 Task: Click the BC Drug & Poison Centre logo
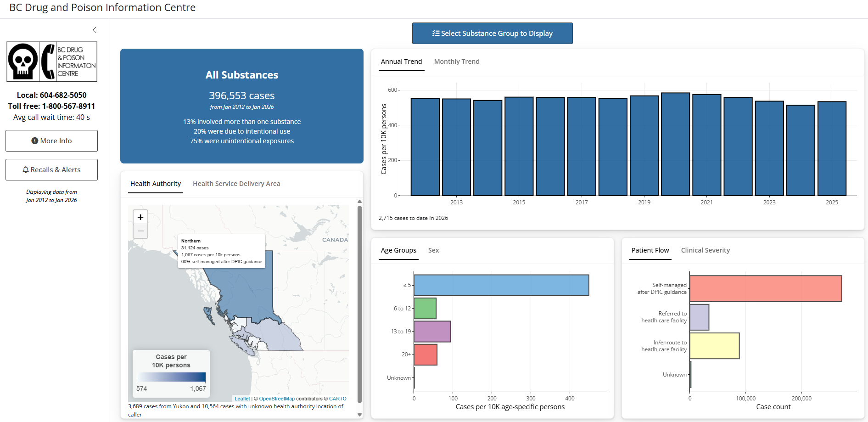(52, 62)
